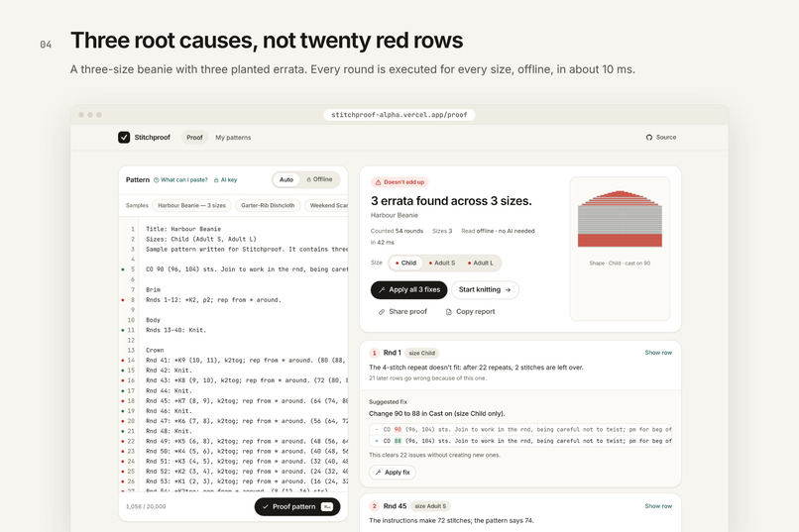
Task: Show row for the Rnd 1 erratum
Action: point(658,353)
